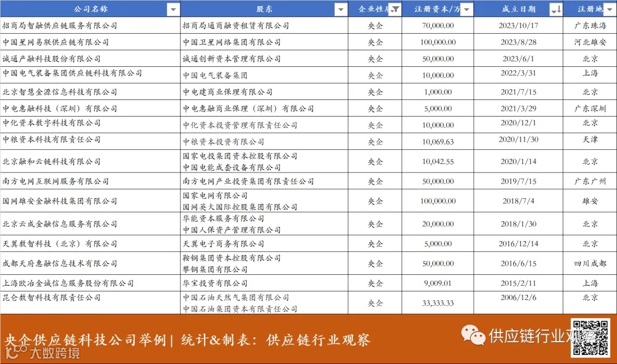The image size is (617, 364).
Task: Select registered capital cell 10,069.63
Action: coord(438,141)
